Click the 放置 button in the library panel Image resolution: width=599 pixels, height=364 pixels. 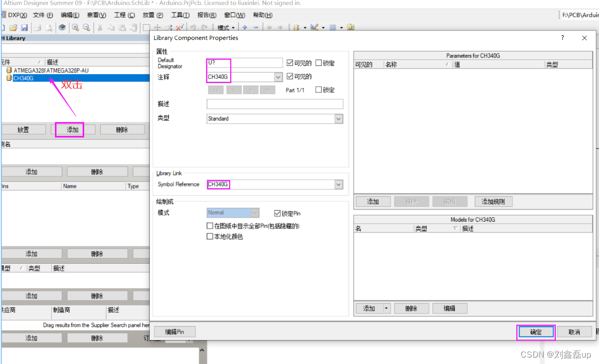tap(23, 130)
